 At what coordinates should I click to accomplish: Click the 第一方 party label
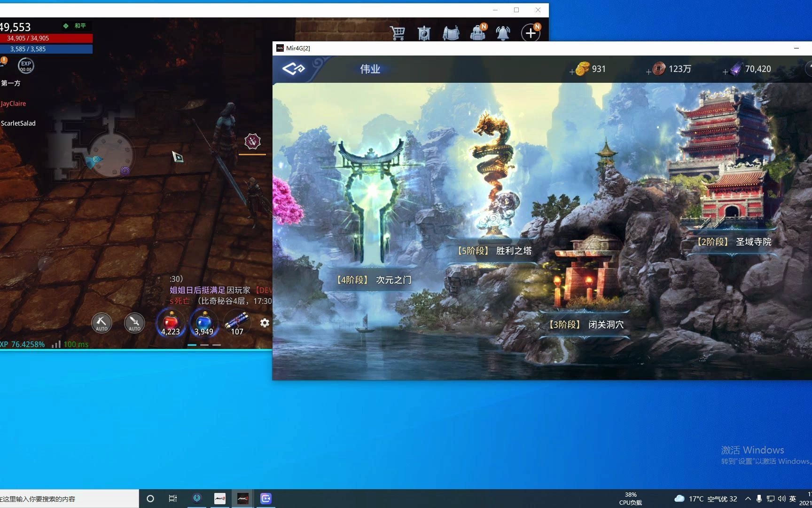tap(10, 83)
